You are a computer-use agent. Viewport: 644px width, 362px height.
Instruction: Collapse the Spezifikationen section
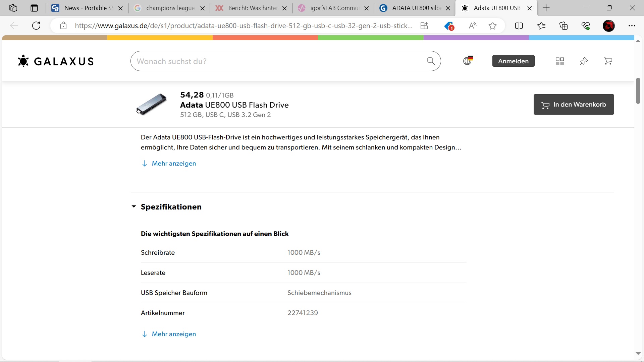tap(134, 207)
